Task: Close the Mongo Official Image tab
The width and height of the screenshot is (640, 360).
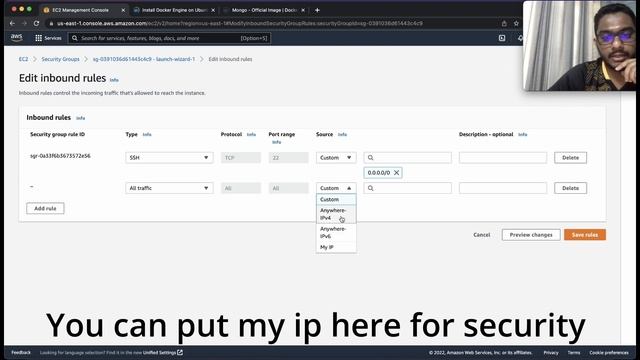Action: (x=303, y=10)
